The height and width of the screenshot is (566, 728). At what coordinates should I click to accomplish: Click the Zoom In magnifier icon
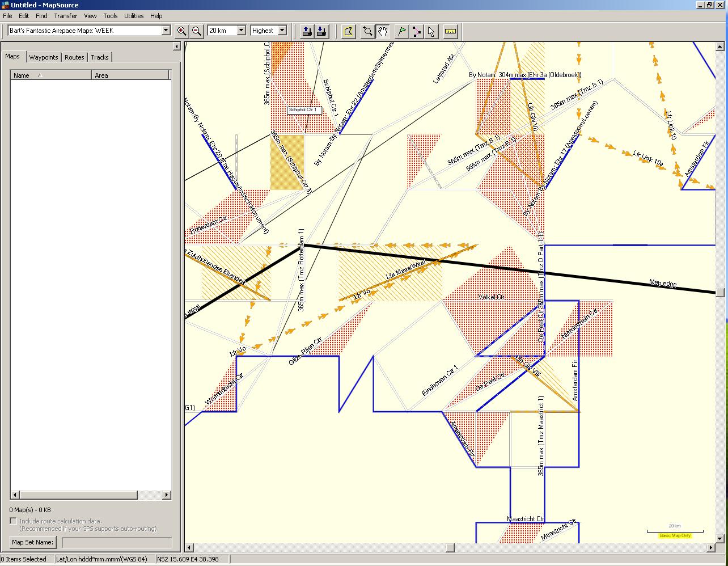pos(181,31)
